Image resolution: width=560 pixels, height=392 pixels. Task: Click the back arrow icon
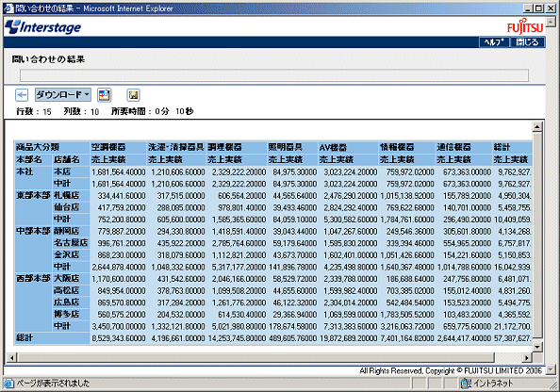22,95
